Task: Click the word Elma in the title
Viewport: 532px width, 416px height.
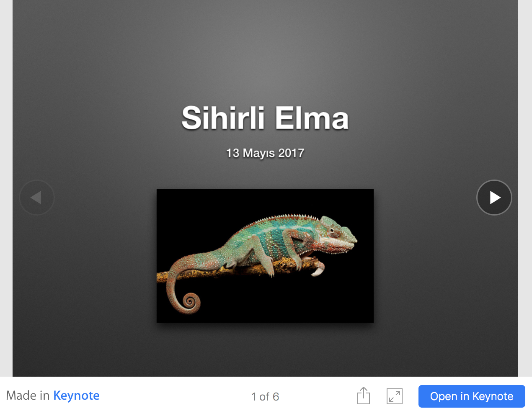Action: click(x=312, y=118)
